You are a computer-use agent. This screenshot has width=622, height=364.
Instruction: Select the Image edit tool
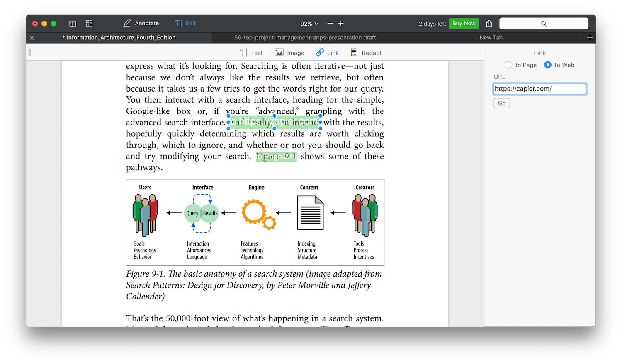tap(289, 53)
